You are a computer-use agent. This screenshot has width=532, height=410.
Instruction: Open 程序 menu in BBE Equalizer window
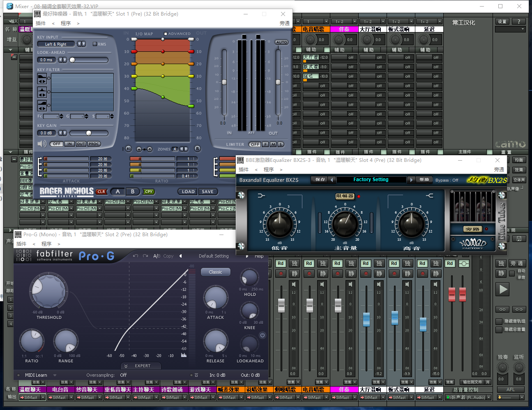coord(269,169)
